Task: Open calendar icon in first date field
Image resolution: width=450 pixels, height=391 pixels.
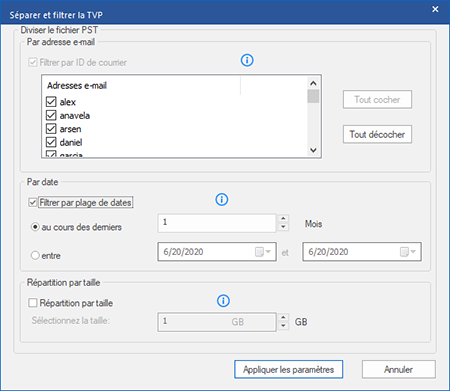Action: [259, 252]
